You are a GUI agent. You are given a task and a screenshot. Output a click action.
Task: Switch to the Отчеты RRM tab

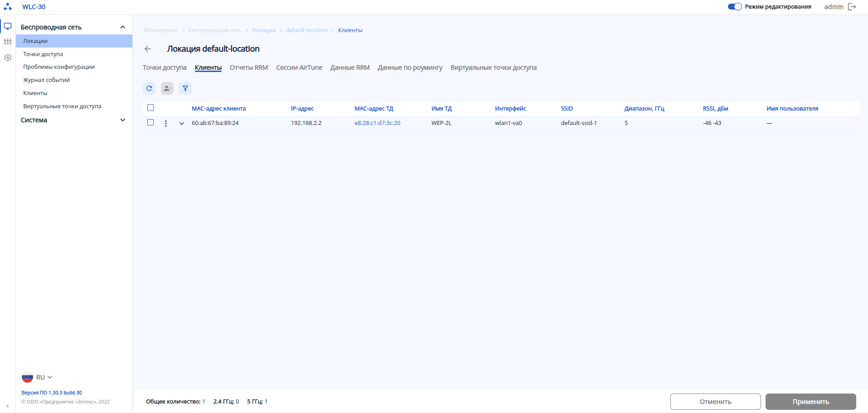tap(249, 67)
